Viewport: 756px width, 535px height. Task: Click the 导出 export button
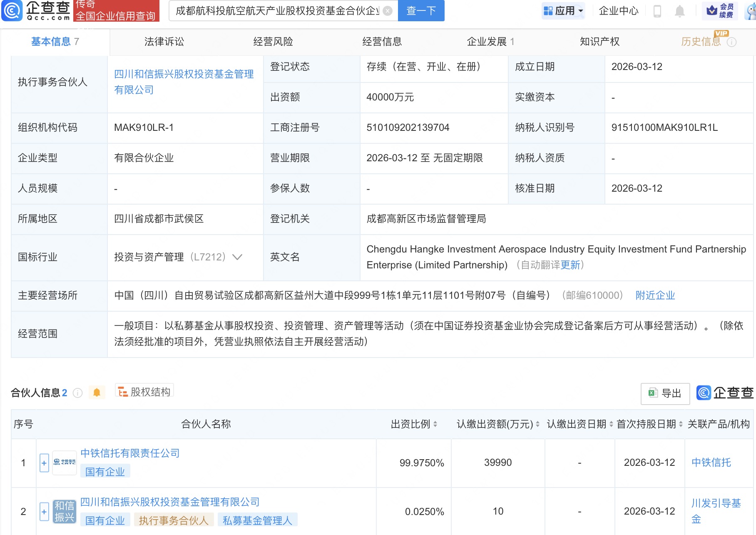[665, 393]
